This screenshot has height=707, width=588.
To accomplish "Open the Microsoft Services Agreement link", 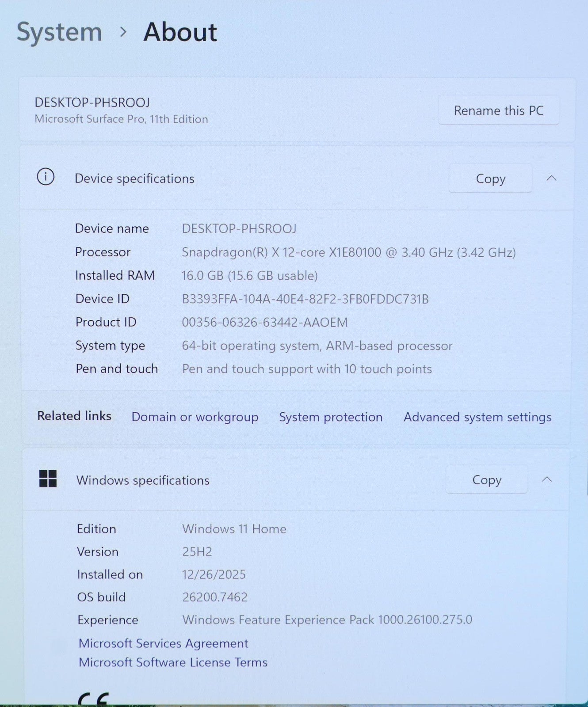I will coord(163,643).
